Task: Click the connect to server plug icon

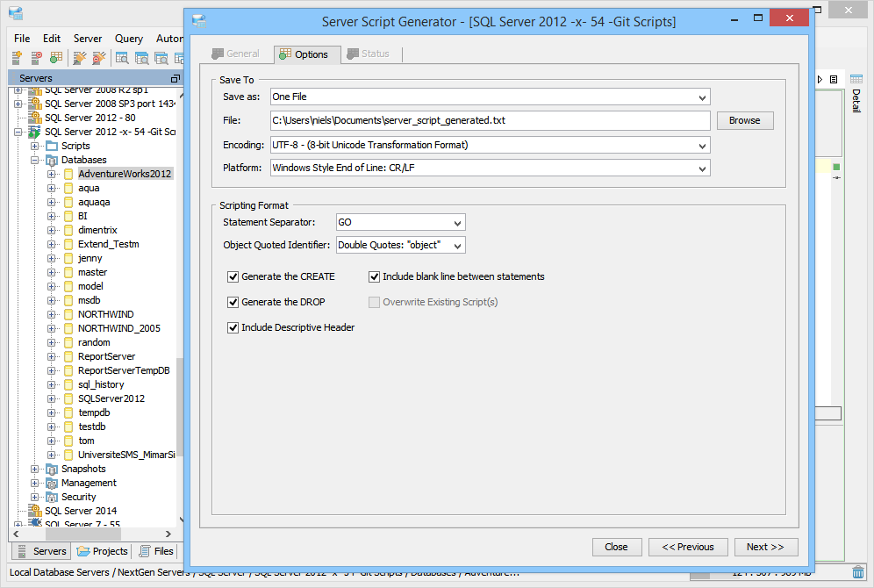Action: (80, 57)
